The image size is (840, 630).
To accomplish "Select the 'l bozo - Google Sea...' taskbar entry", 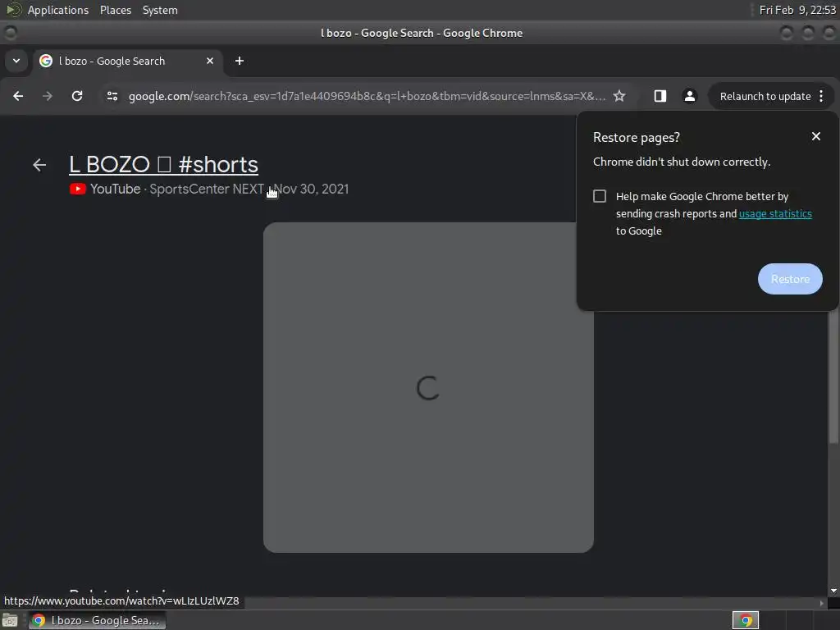I will 98,620.
